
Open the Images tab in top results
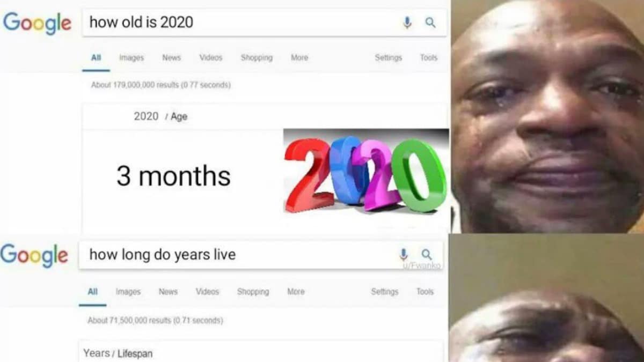pyautogui.click(x=131, y=58)
